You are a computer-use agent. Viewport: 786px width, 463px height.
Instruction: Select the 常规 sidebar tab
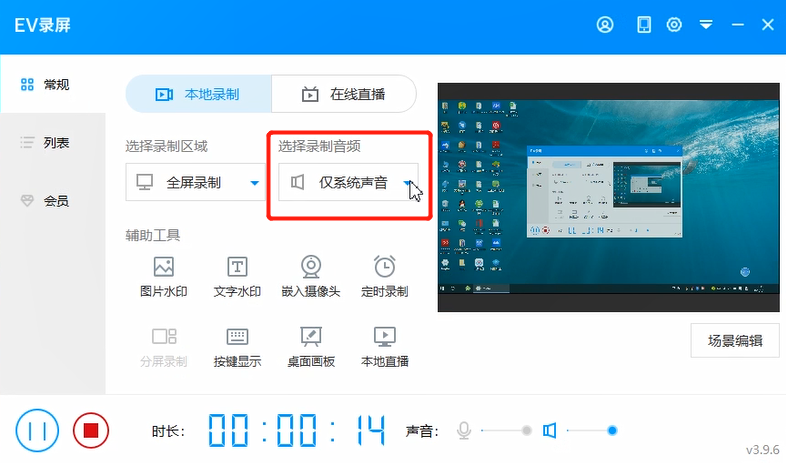(53, 84)
